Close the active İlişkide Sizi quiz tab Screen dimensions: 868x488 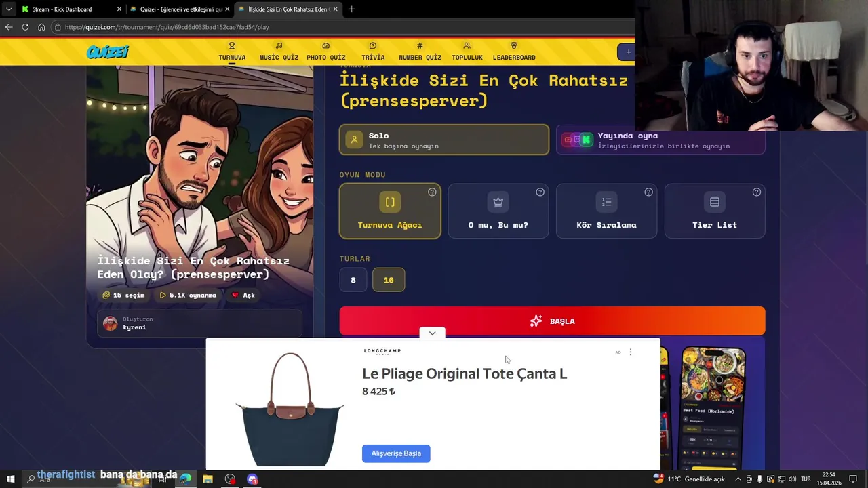tap(335, 9)
